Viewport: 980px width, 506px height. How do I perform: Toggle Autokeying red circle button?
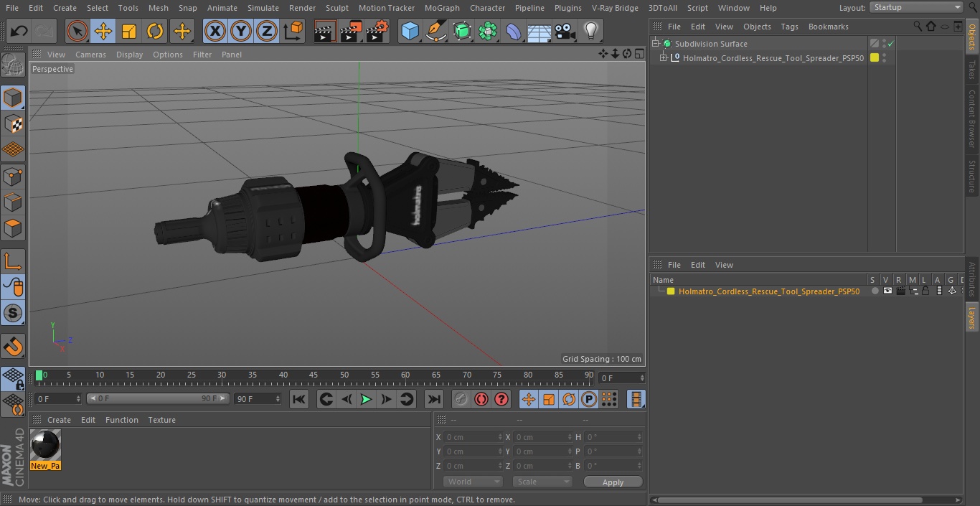481,399
